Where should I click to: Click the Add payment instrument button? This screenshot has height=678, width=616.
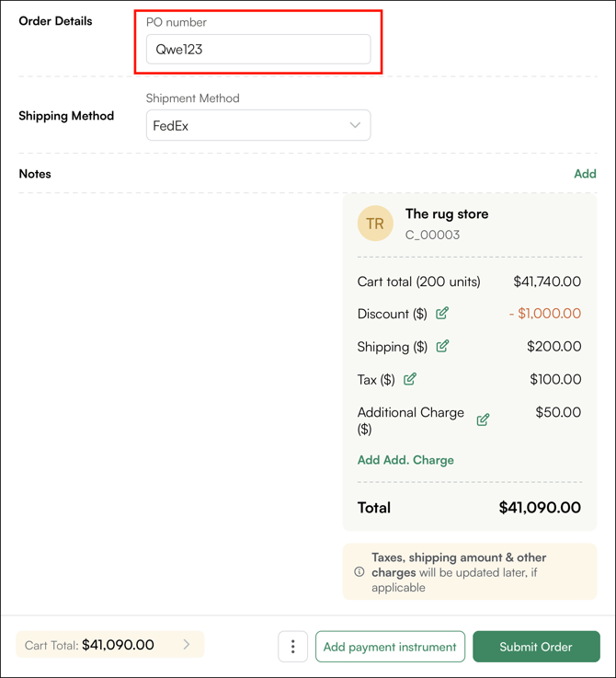pyautogui.click(x=390, y=647)
